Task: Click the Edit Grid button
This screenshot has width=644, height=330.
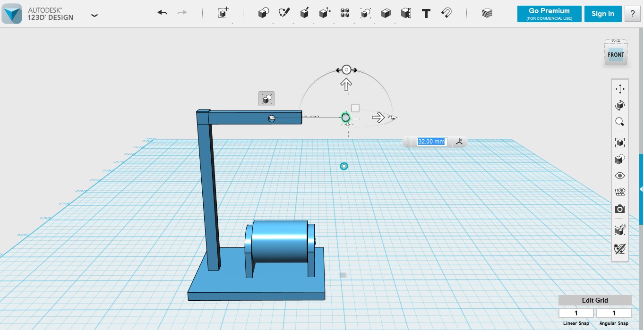Action: coord(595,300)
